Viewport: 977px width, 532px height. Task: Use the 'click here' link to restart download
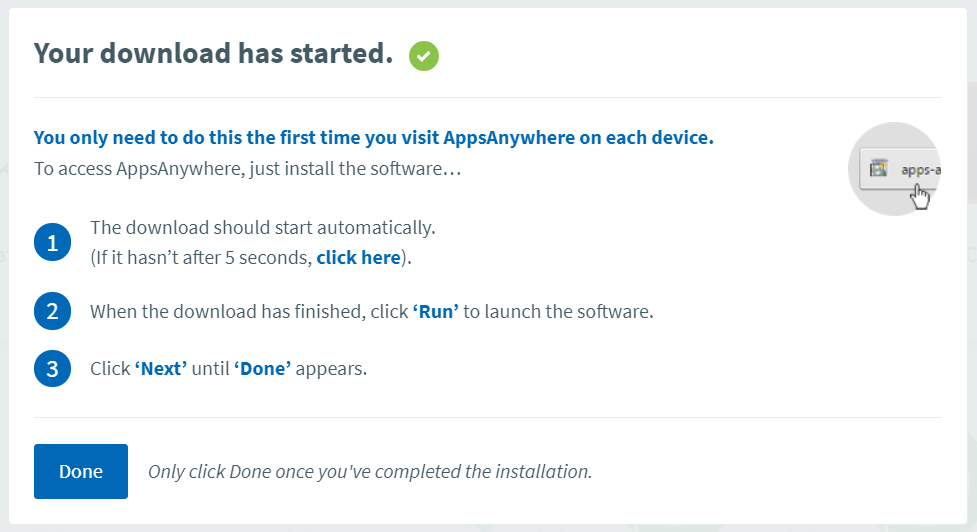click(358, 258)
